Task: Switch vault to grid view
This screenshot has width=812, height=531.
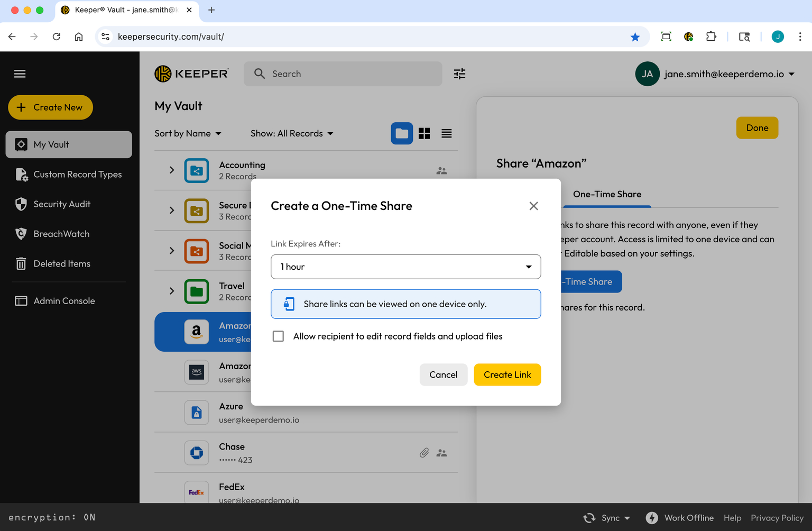Action: click(x=424, y=133)
